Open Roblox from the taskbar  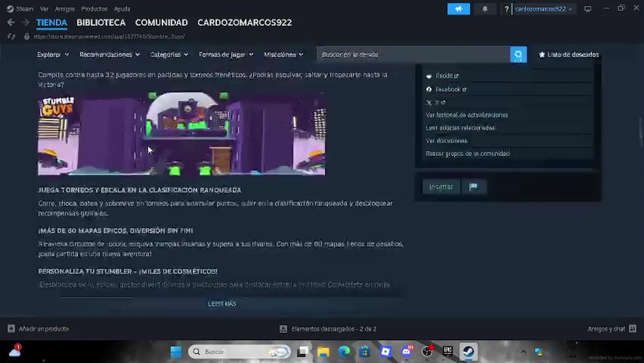click(x=385, y=351)
